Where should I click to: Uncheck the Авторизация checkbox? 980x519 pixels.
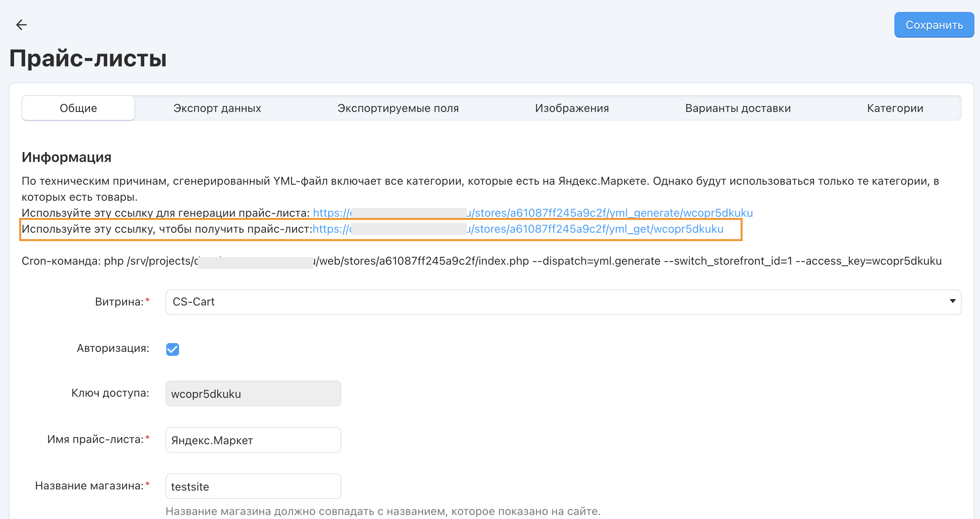pos(173,349)
